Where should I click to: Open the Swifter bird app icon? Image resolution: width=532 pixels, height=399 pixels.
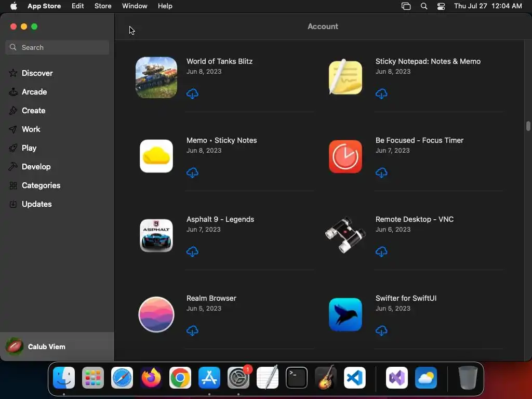[x=345, y=314]
